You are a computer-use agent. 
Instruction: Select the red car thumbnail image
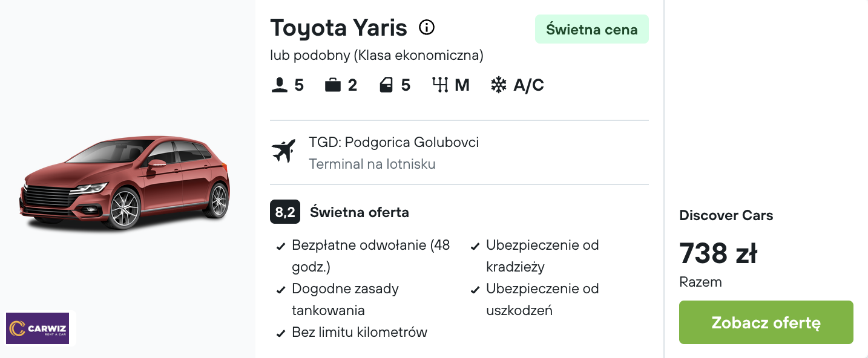point(125,182)
